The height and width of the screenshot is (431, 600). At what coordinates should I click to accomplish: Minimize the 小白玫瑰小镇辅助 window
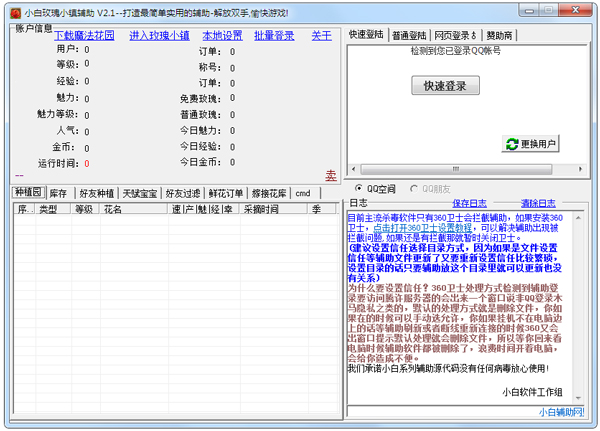tap(529, 10)
